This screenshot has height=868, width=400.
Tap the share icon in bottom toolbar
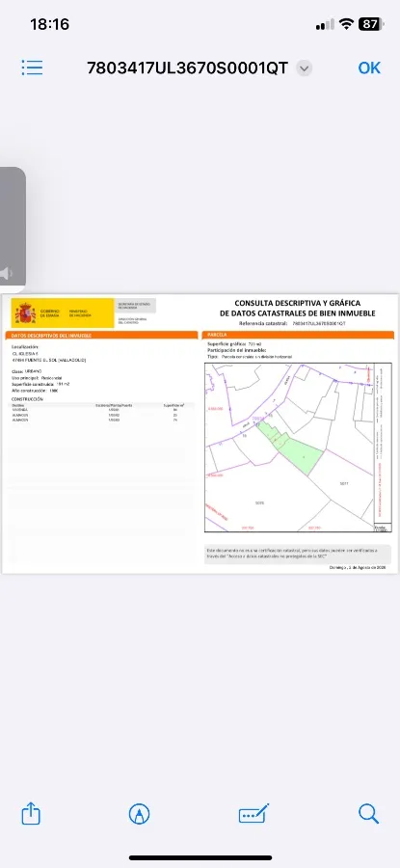coord(31,814)
